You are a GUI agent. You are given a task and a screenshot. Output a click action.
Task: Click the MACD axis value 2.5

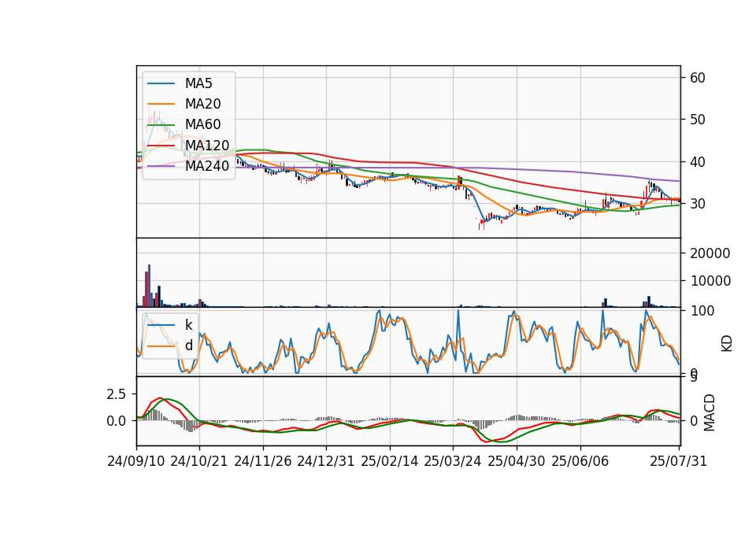click(x=117, y=394)
